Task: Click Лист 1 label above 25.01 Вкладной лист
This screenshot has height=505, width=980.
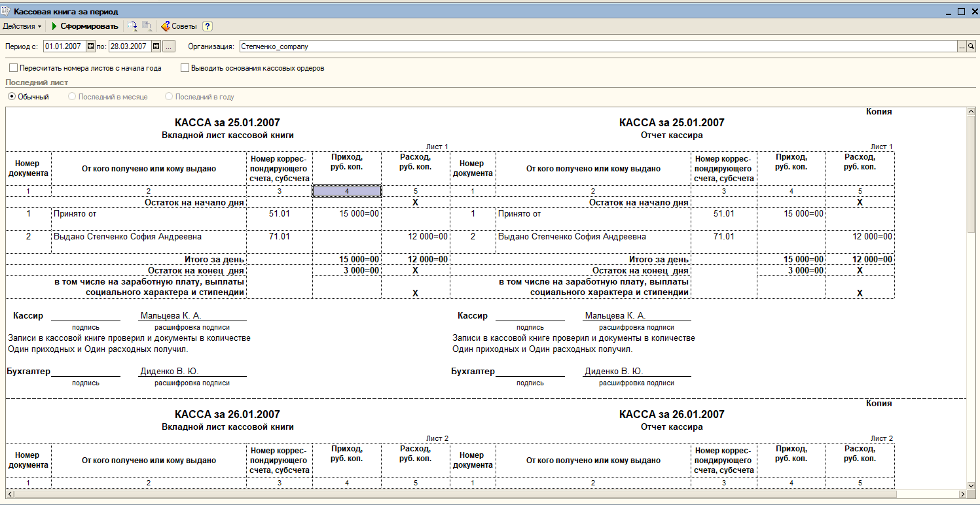Action: [437, 147]
